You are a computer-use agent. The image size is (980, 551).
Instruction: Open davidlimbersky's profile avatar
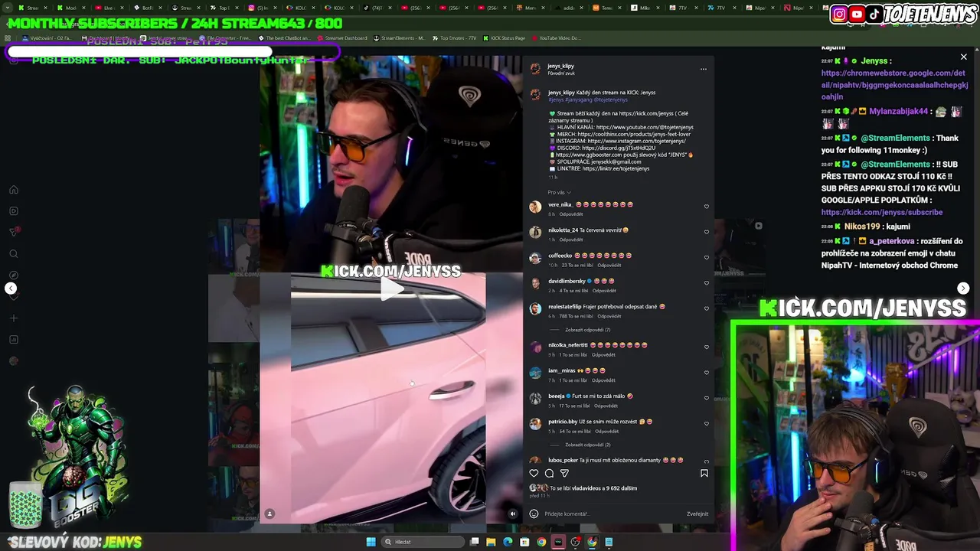click(x=535, y=283)
